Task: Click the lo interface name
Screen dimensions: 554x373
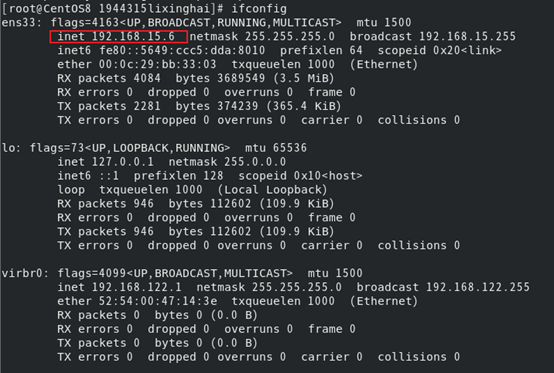Action: click(x=8, y=148)
